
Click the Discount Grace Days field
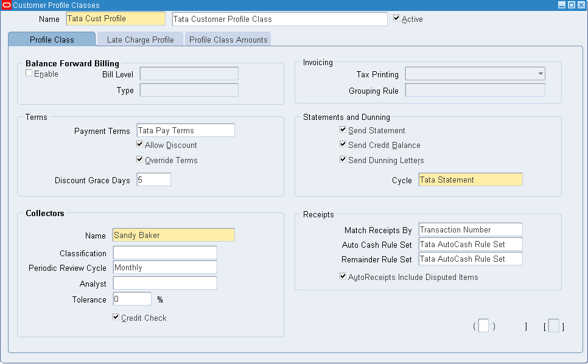click(x=153, y=180)
